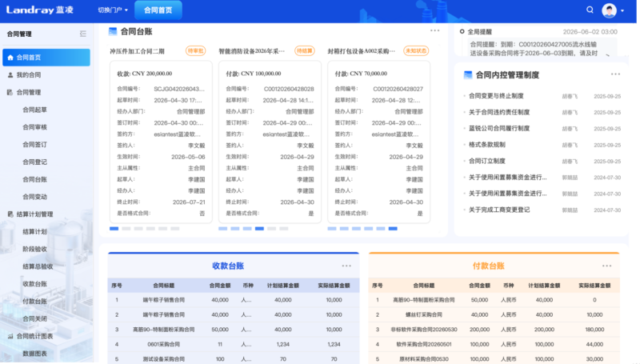Viewport: 640px width, 364px height.
Task: Select the 0601采购合同 row in 收款台账
Action: pyautogui.click(x=234, y=345)
